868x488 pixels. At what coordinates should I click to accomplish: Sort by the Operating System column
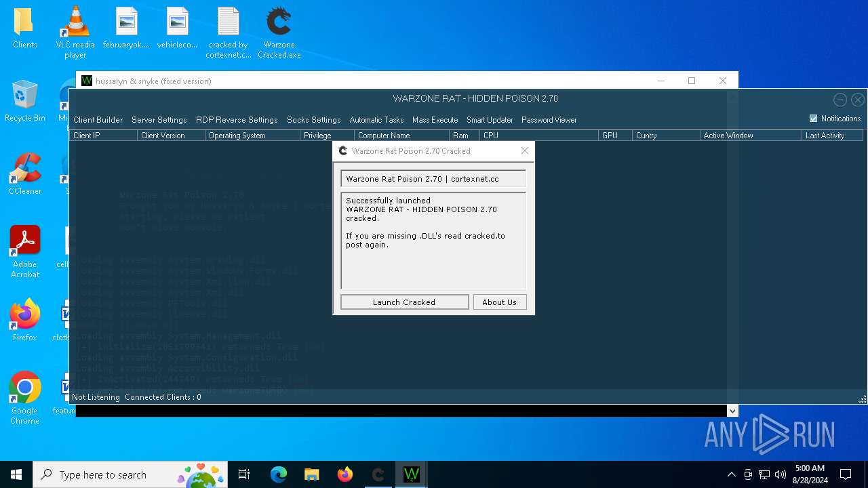pos(252,136)
